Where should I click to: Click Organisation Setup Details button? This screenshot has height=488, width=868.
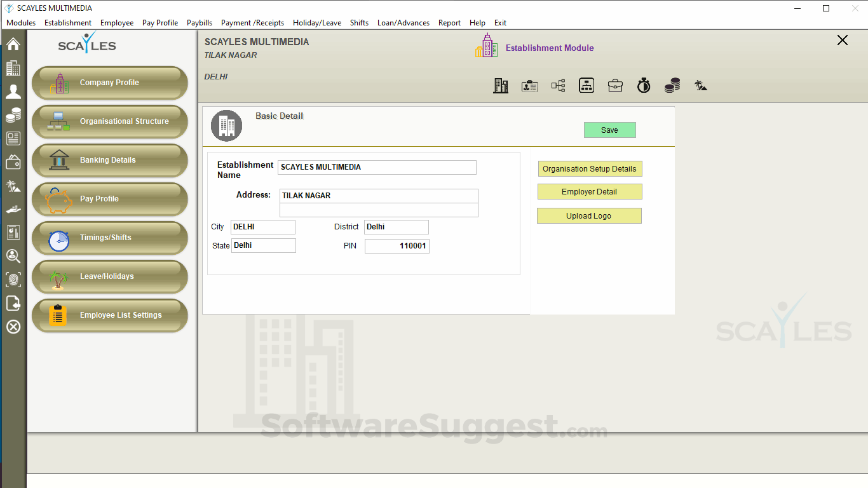590,169
